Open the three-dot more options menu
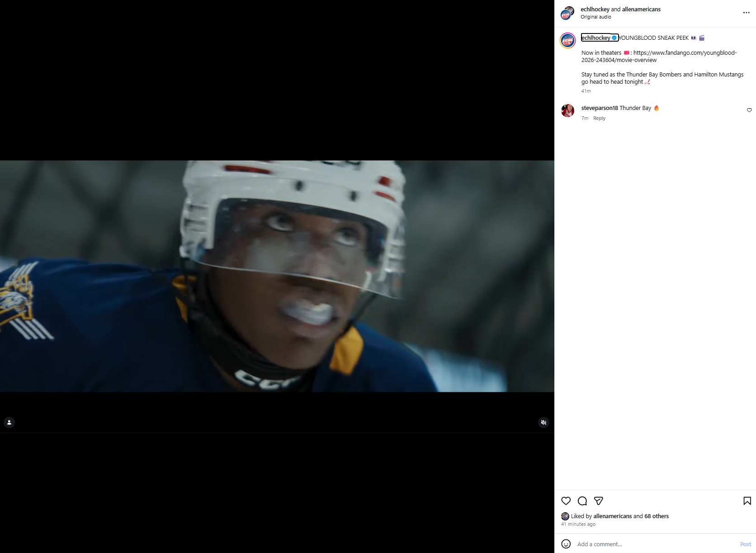Viewport: 756px width, 553px height. click(x=746, y=13)
